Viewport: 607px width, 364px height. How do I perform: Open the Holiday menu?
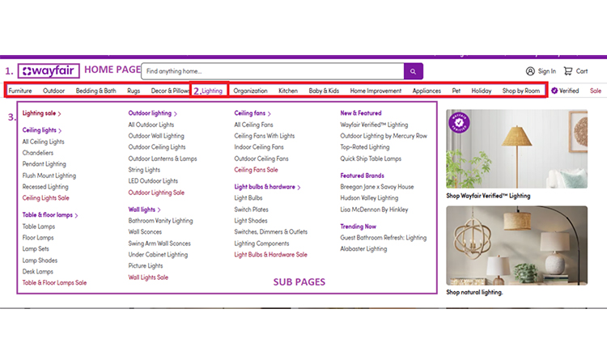(482, 91)
